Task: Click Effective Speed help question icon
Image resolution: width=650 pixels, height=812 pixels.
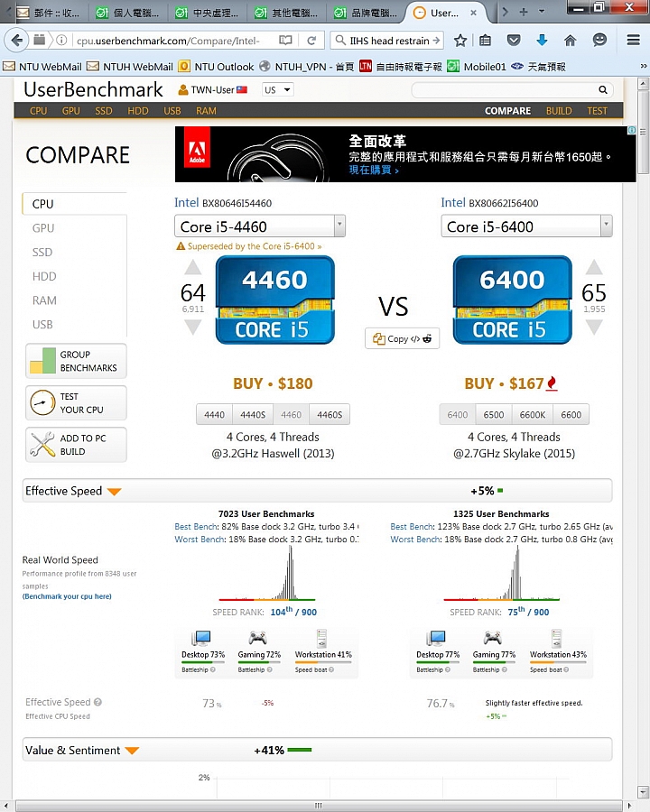Action: click(x=97, y=702)
